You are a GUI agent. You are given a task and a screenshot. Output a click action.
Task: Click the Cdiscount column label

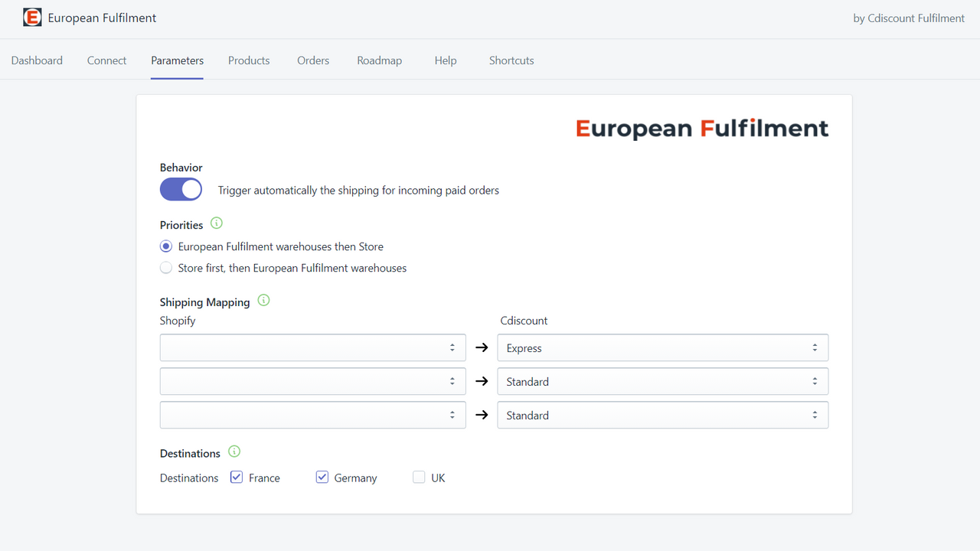point(524,321)
